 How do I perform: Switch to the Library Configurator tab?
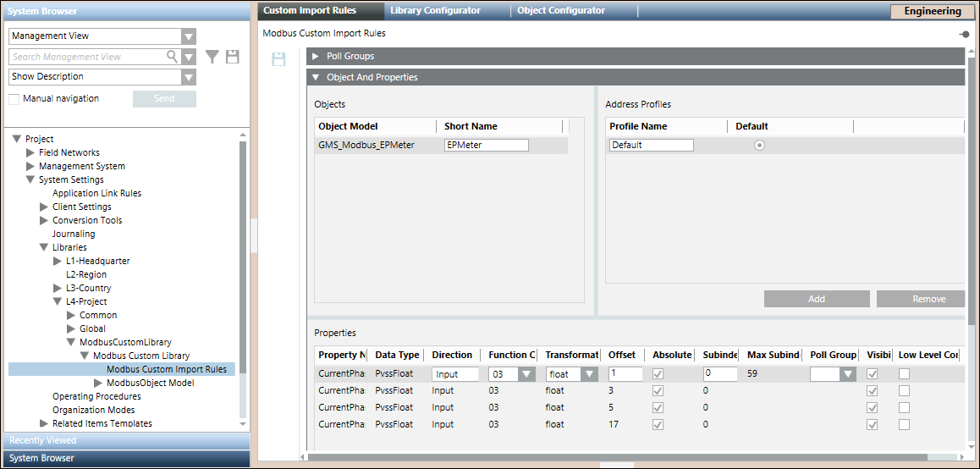pos(435,11)
